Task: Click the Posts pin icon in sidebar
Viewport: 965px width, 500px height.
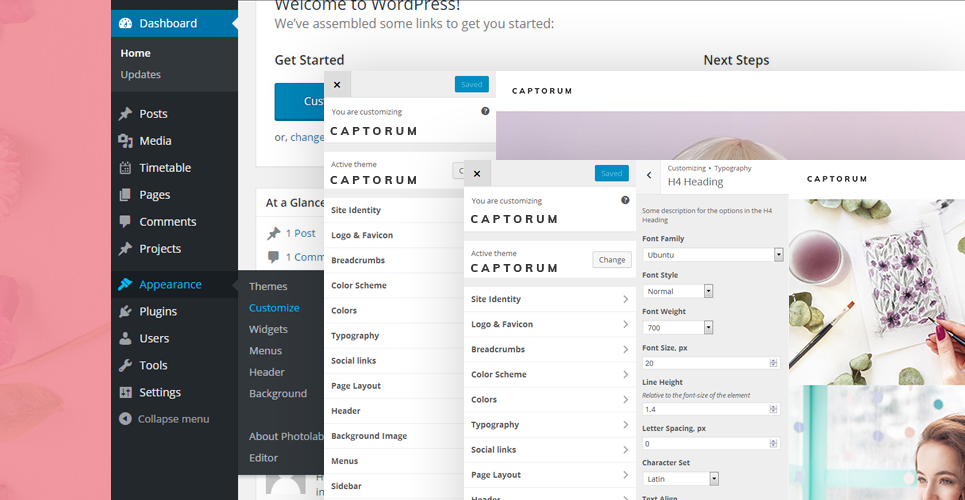Action: click(126, 114)
